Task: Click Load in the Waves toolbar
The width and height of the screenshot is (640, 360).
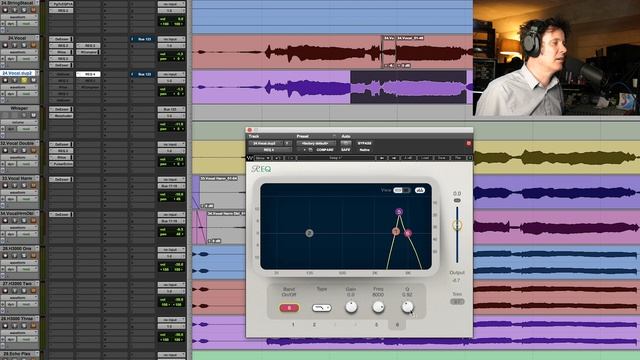Action: [x=425, y=158]
